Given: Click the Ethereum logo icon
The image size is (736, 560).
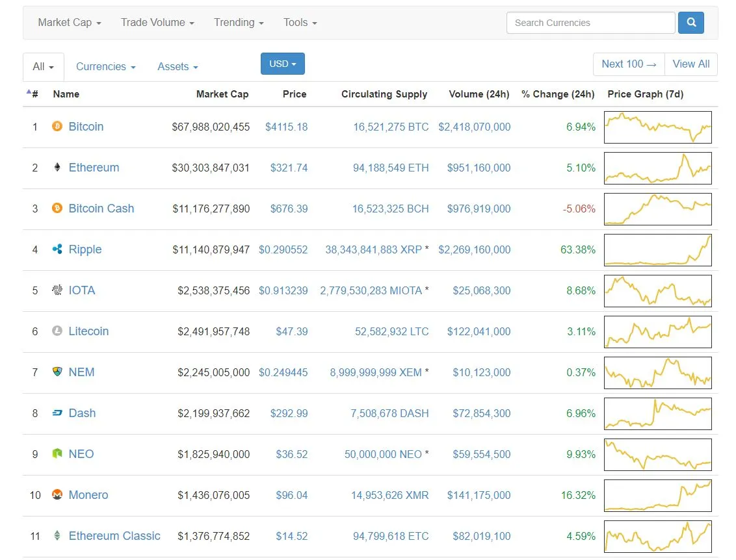Looking at the screenshot, I should tap(57, 168).
